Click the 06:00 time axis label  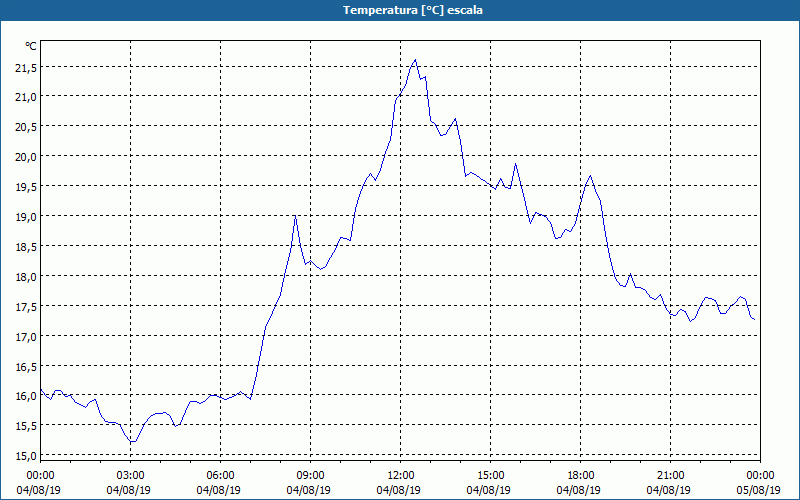coord(220,476)
